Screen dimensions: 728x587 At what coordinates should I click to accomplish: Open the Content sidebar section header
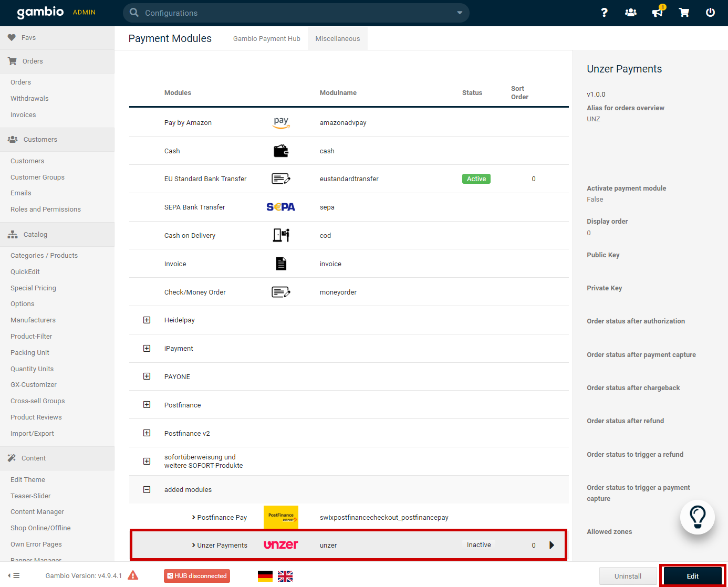(x=57, y=458)
